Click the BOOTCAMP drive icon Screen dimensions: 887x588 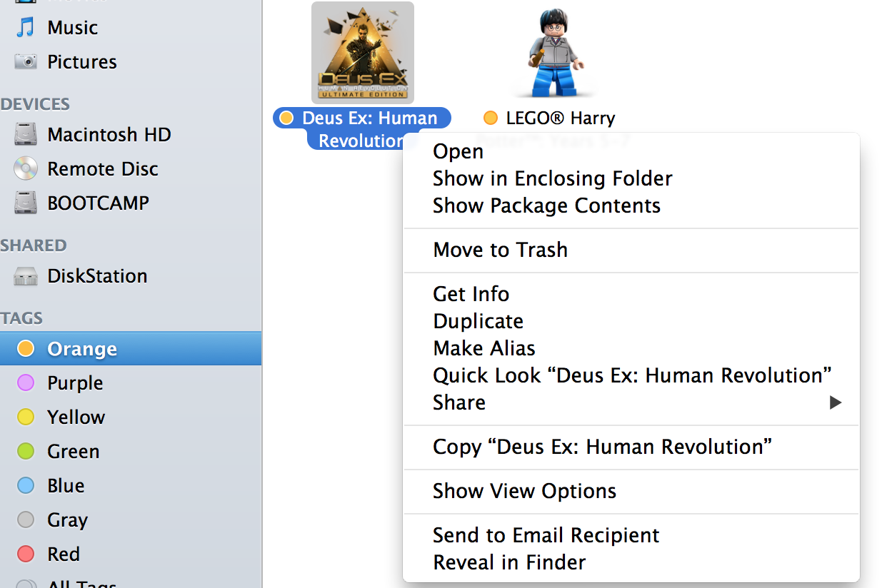coord(26,203)
